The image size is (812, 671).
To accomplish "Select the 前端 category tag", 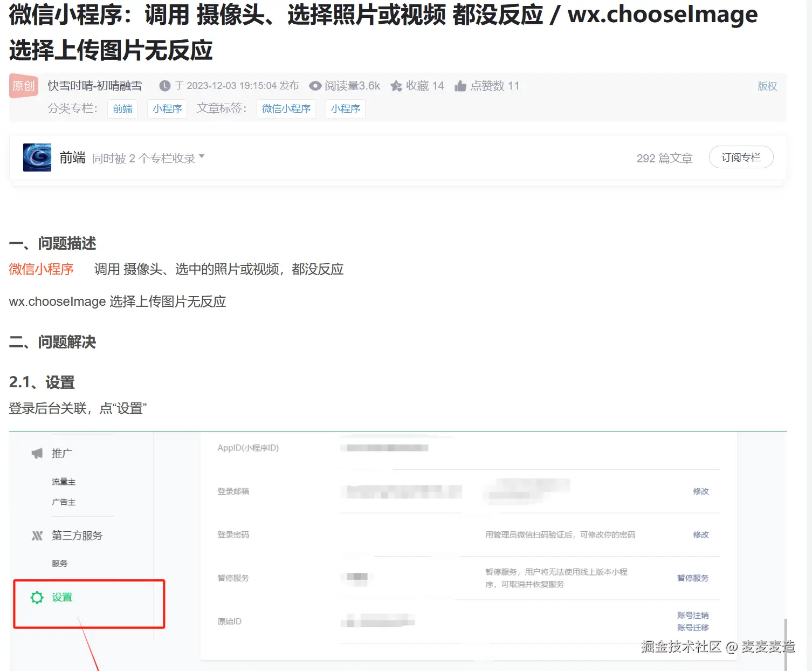I will [x=123, y=108].
